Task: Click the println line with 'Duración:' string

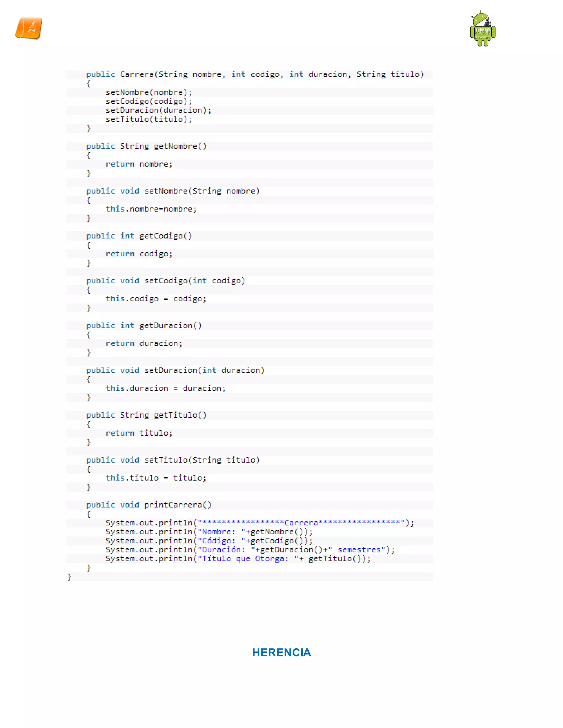Action: pyautogui.click(x=250, y=550)
